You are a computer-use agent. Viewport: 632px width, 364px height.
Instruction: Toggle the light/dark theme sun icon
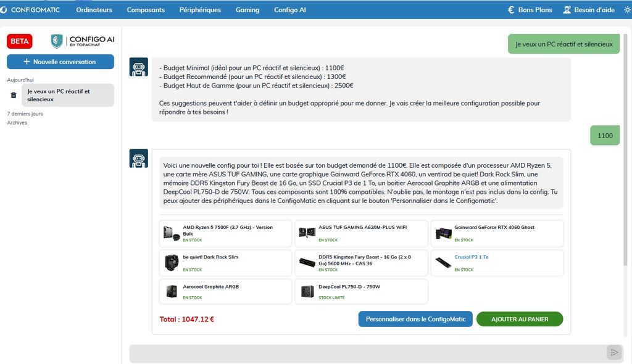627,10
